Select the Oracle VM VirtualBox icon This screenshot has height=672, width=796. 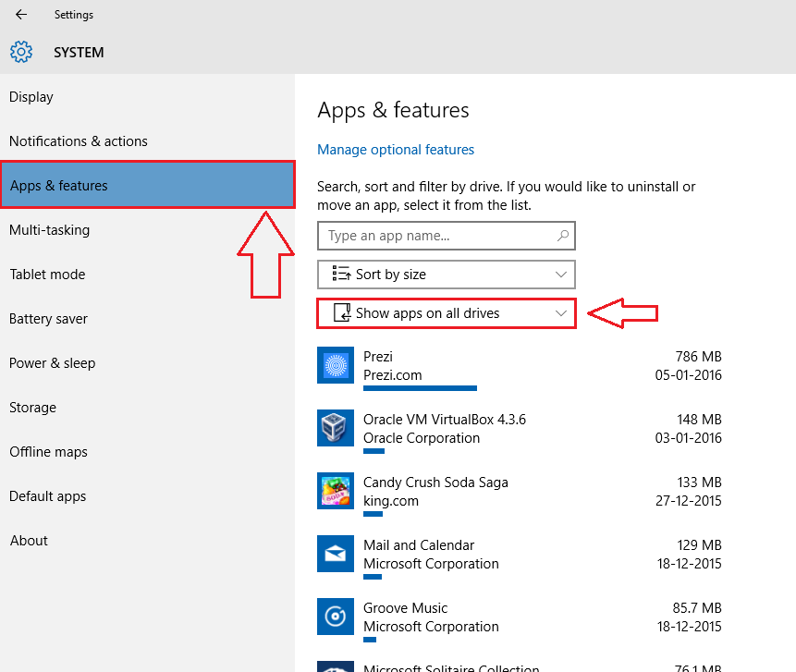click(335, 428)
